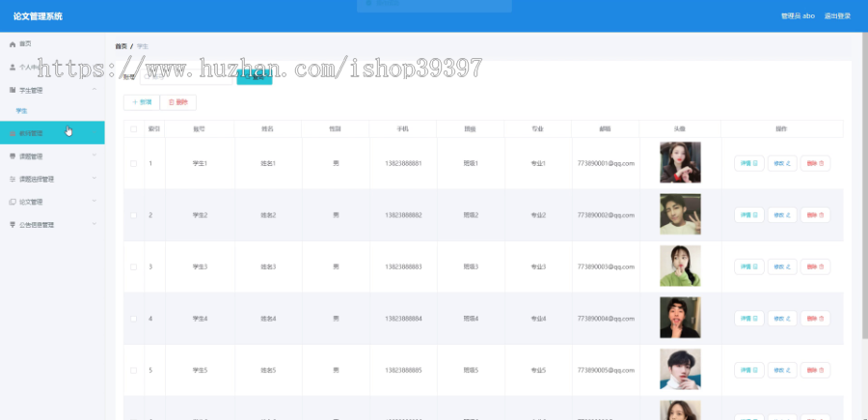Click the vertical scrollbar on the right edge

tap(865, 182)
